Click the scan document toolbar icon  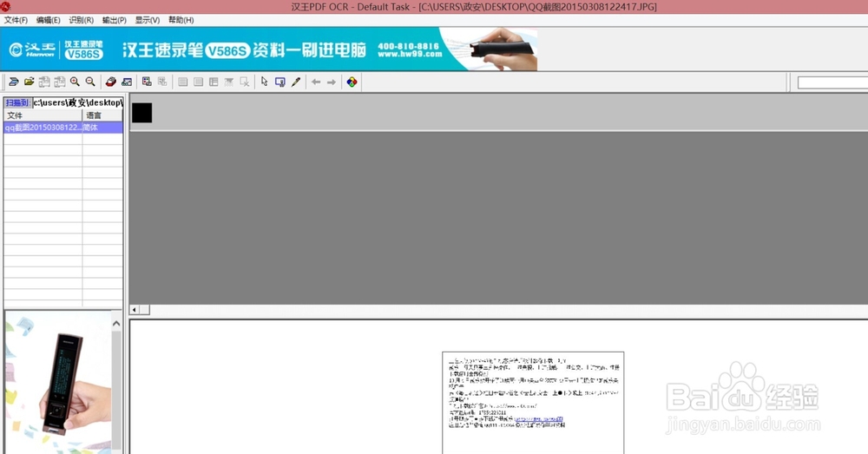pyautogui.click(x=13, y=82)
